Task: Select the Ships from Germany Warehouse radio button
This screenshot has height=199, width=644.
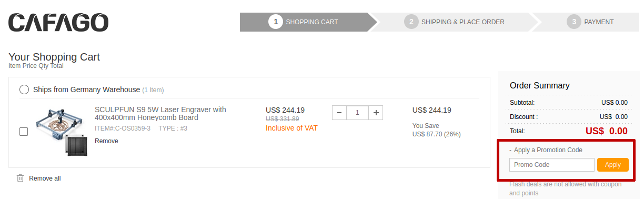Action: coord(24,89)
